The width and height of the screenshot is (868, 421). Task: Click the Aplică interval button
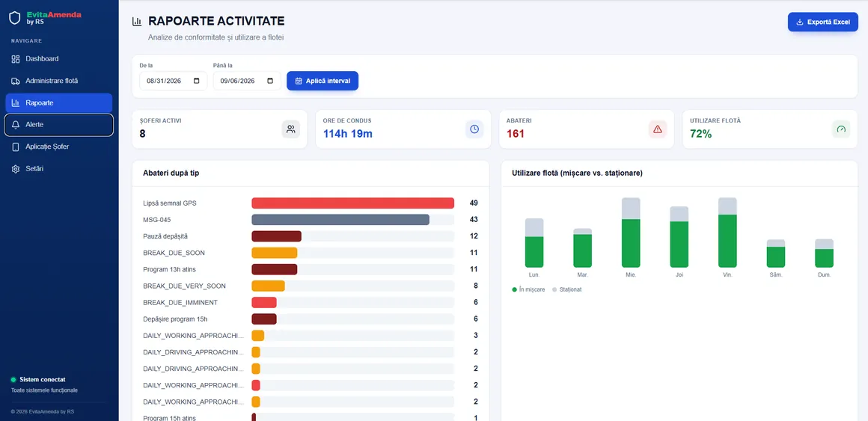click(x=323, y=81)
